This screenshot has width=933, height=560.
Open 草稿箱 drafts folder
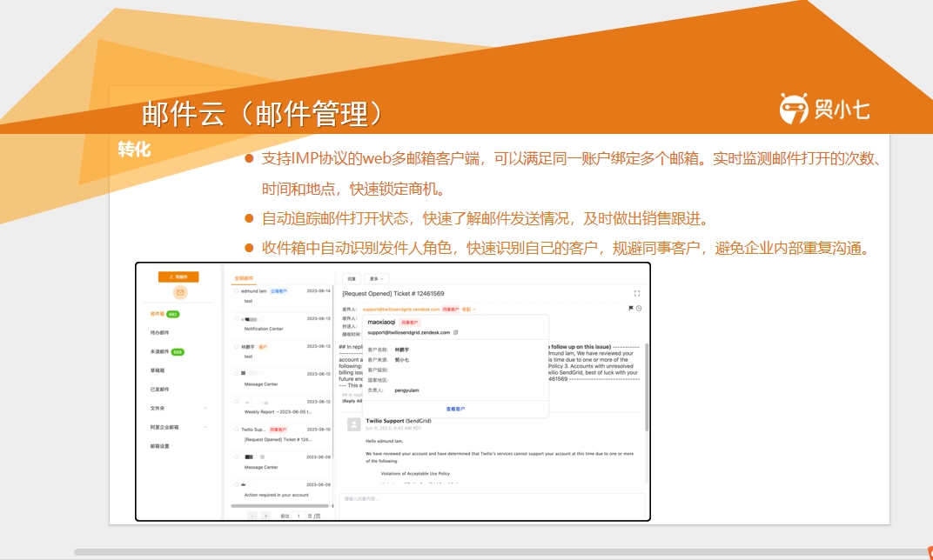click(x=157, y=371)
